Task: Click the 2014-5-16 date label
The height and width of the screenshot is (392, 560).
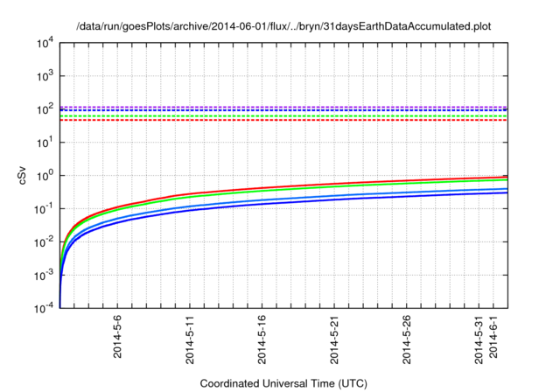Action: click(x=262, y=339)
